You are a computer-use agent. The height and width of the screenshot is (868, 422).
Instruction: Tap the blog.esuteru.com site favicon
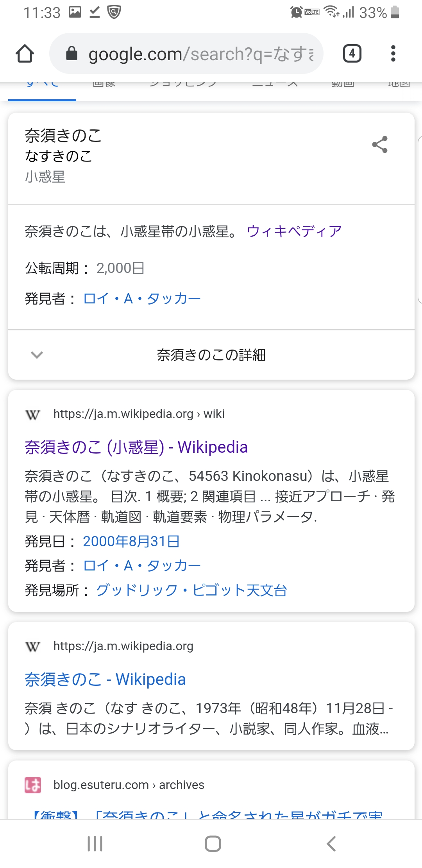33,785
